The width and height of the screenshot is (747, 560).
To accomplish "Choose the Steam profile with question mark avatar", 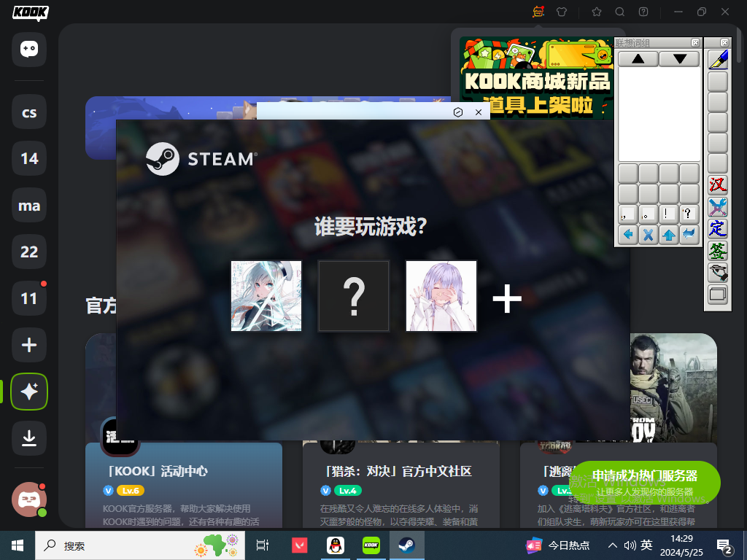I will [x=354, y=296].
